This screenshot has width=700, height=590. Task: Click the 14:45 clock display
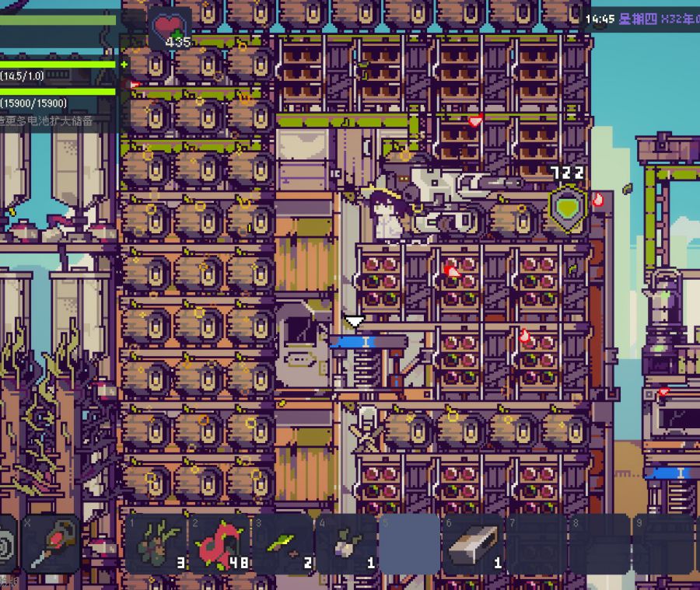(x=600, y=19)
